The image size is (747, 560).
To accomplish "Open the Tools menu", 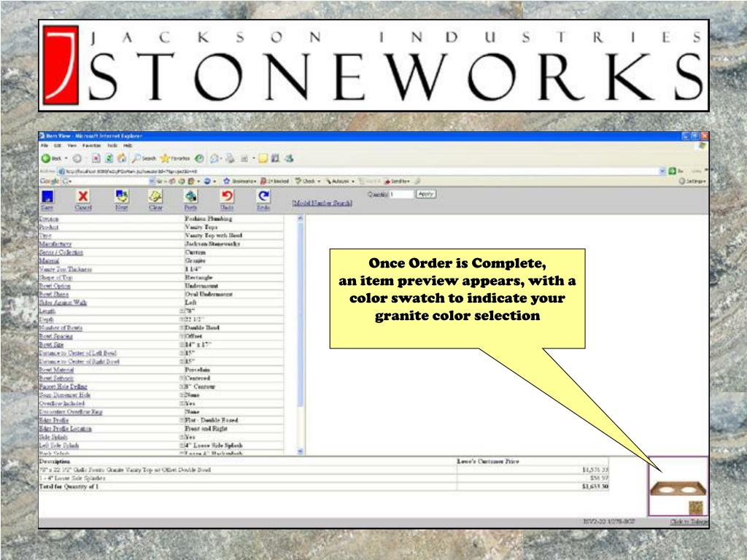I will tap(112, 145).
